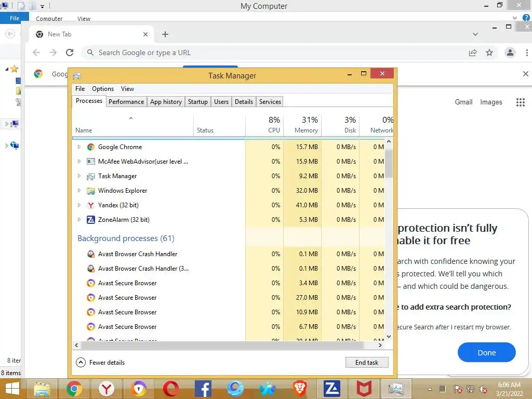Screen dimensions: 532x399
Task: Open File Explorer from the taskbar
Action: click(x=42, y=389)
